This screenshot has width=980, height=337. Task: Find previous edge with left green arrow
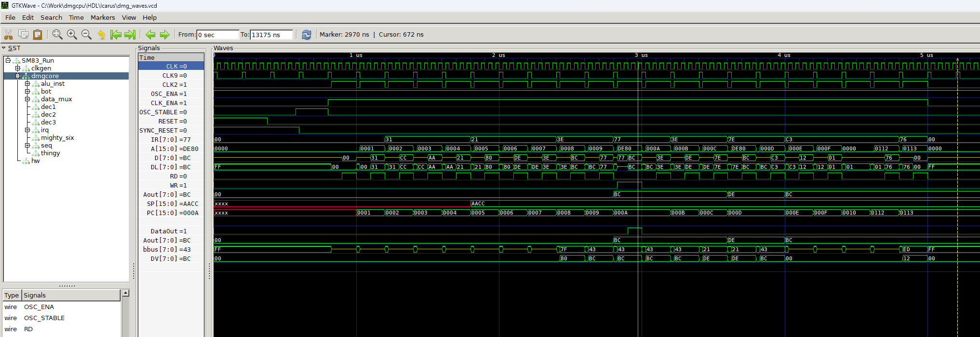point(150,34)
